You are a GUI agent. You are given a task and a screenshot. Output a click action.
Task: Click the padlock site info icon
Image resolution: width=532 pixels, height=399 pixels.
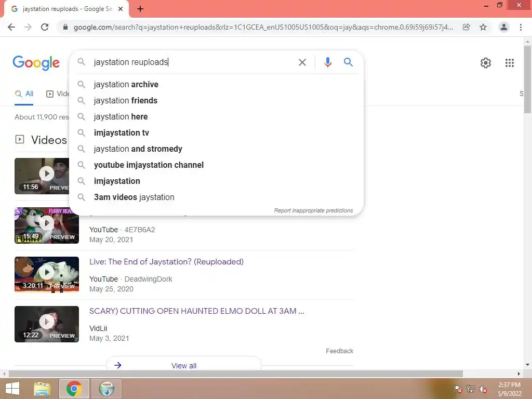click(x=65, y=27)
